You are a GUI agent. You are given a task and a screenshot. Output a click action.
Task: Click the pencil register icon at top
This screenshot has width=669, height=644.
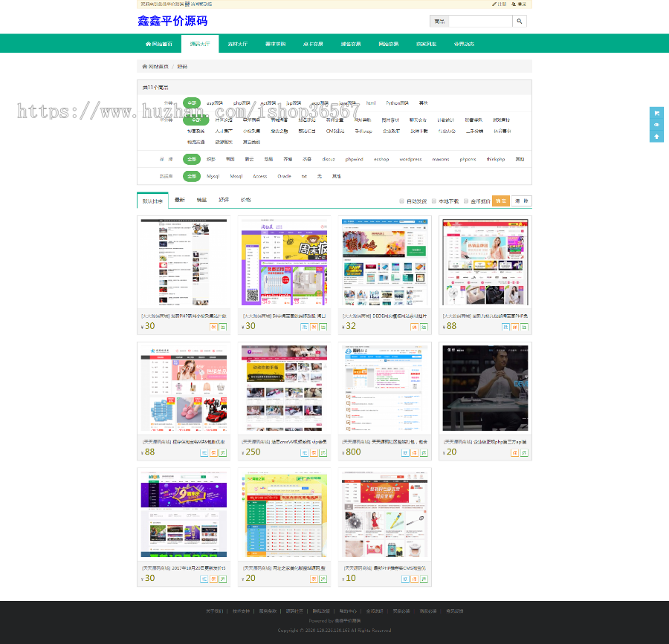point(495,4)
